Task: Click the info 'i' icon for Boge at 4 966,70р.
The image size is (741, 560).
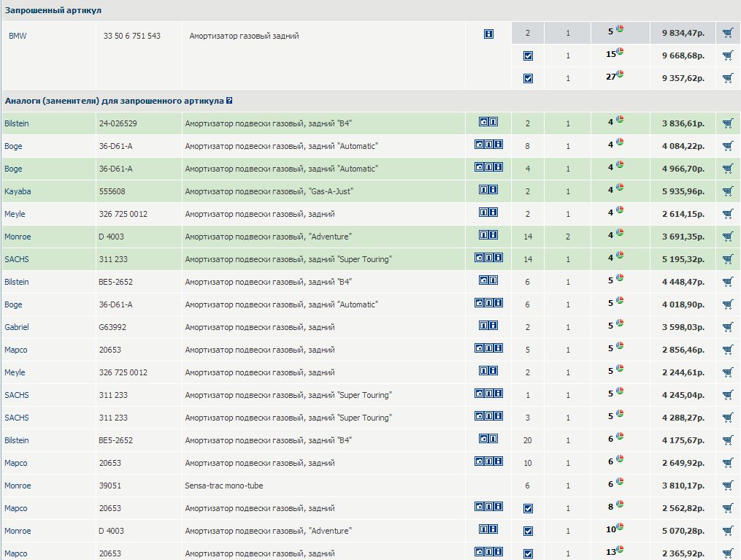Action: coord(498,166)
